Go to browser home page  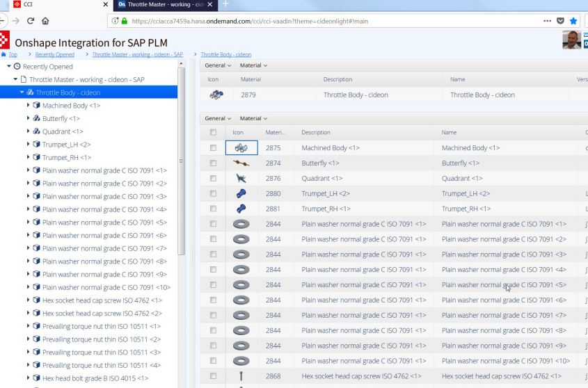[x=45, y=21]
